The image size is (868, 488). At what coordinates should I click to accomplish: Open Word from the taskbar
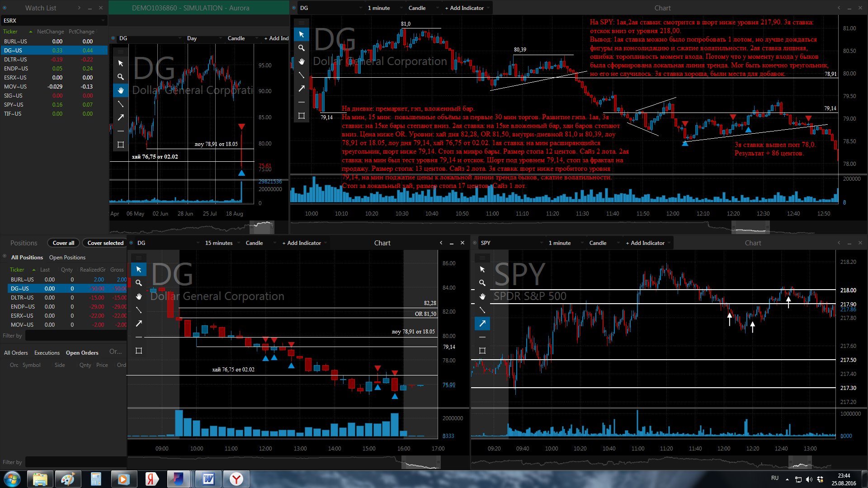point(208,479)
